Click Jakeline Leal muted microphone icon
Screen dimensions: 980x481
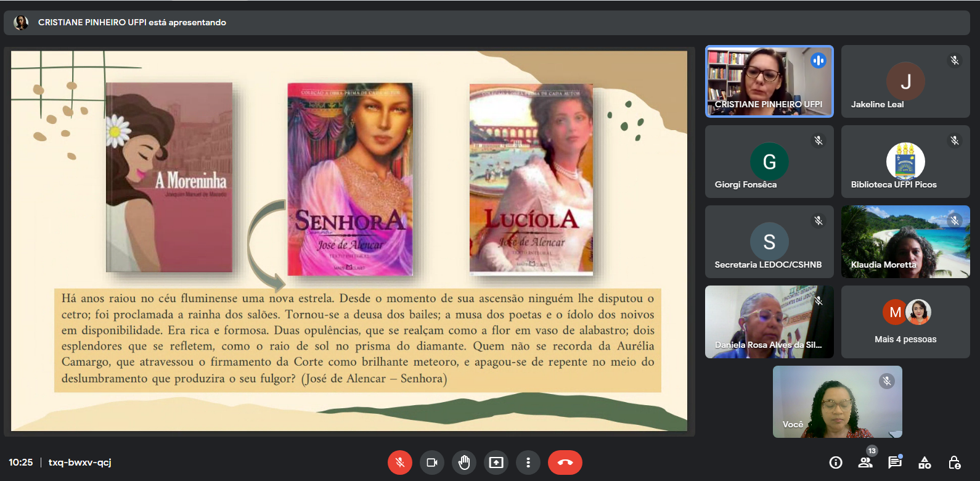pyautogui.click(x=954, y=60)
